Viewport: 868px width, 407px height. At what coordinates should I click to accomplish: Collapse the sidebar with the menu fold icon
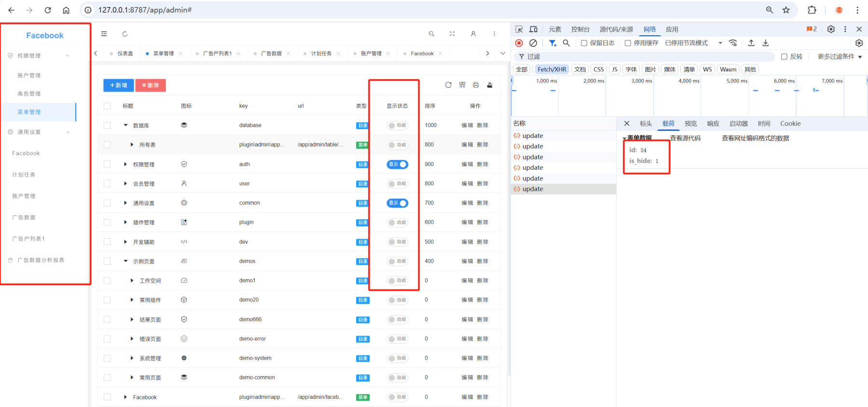tap(104, 34)
